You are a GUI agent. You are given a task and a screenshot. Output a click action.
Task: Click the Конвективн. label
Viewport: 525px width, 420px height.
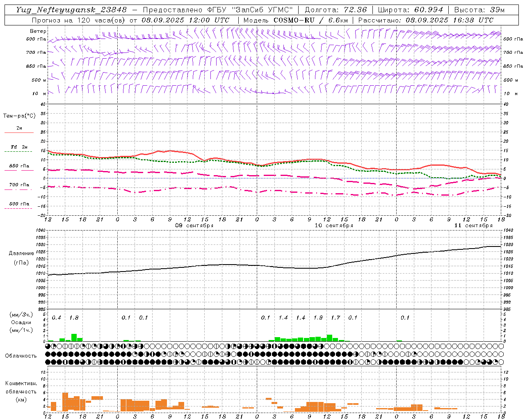[x=21, y=383]
